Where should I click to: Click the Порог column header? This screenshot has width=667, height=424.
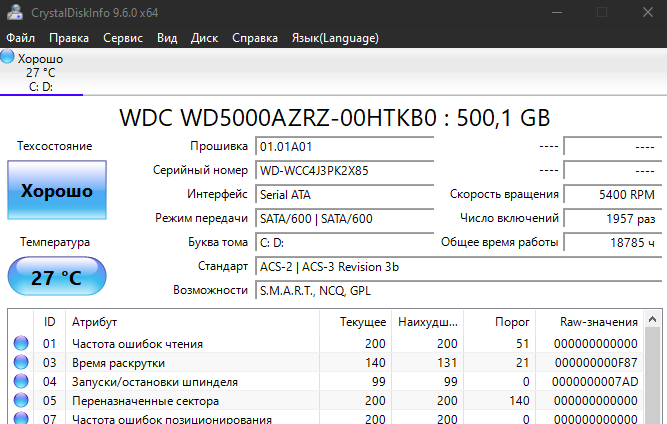(x=499, y=322)
